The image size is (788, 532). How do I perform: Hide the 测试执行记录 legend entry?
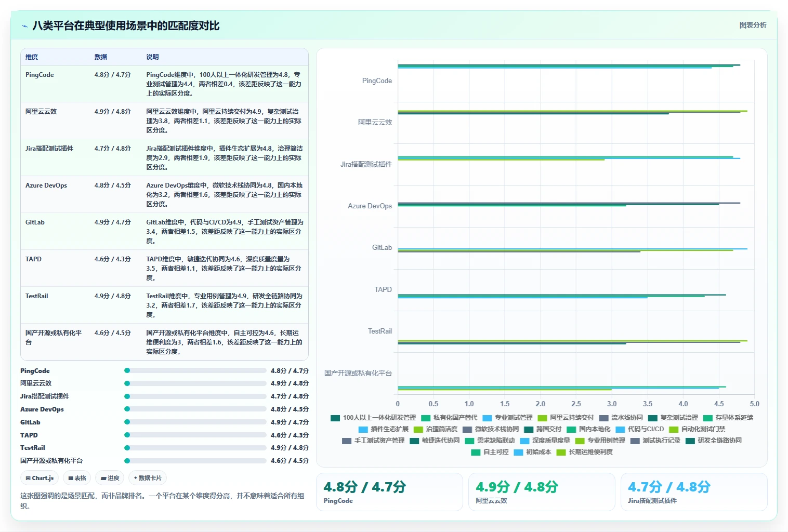(x=655, y=441)
